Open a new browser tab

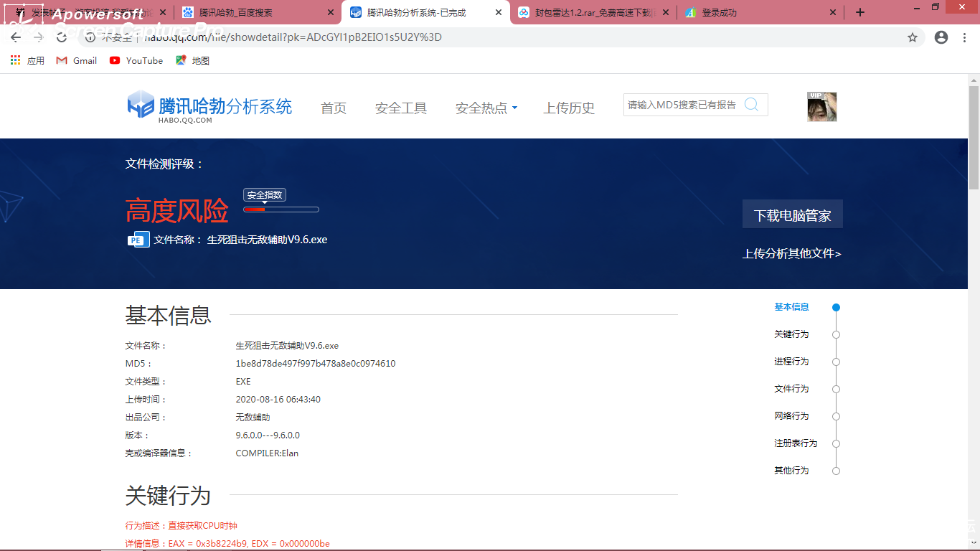point(860,12)
